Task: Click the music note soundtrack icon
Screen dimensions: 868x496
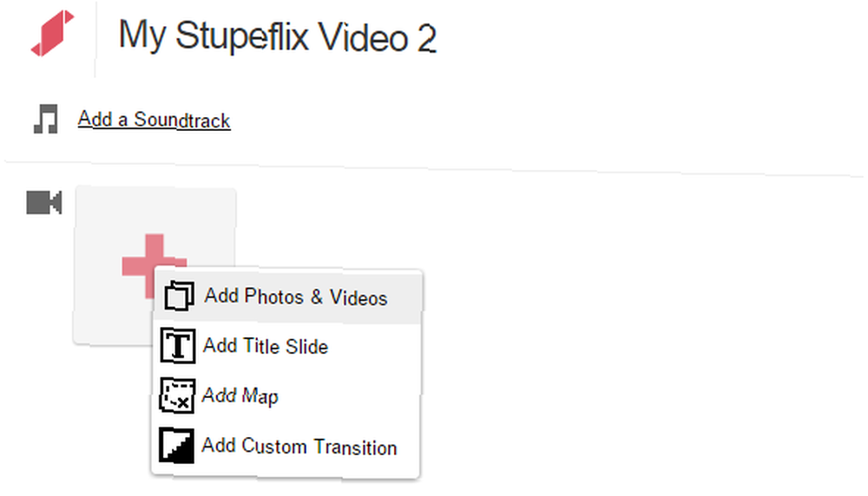Action: click(x=45, y=119)
